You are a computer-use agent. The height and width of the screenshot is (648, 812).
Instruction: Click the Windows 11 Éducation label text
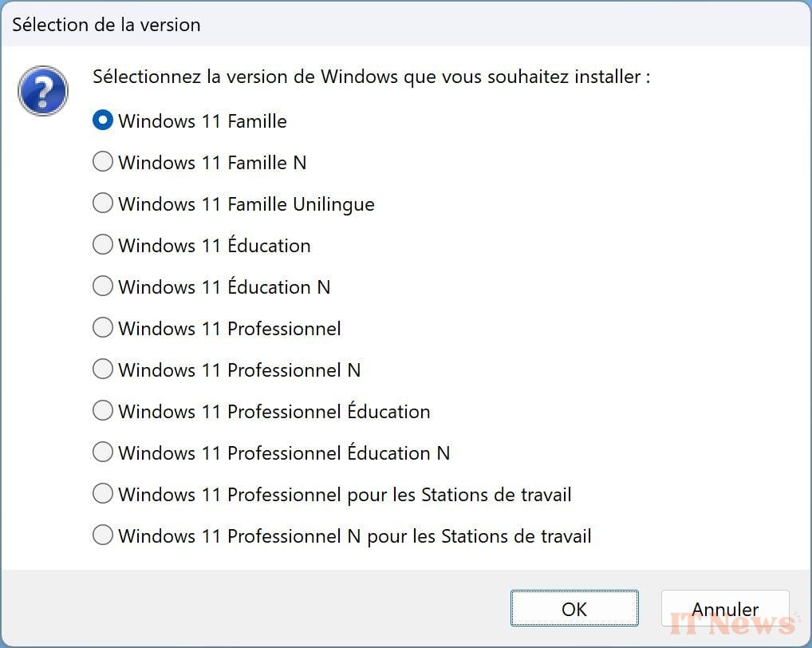215,244
